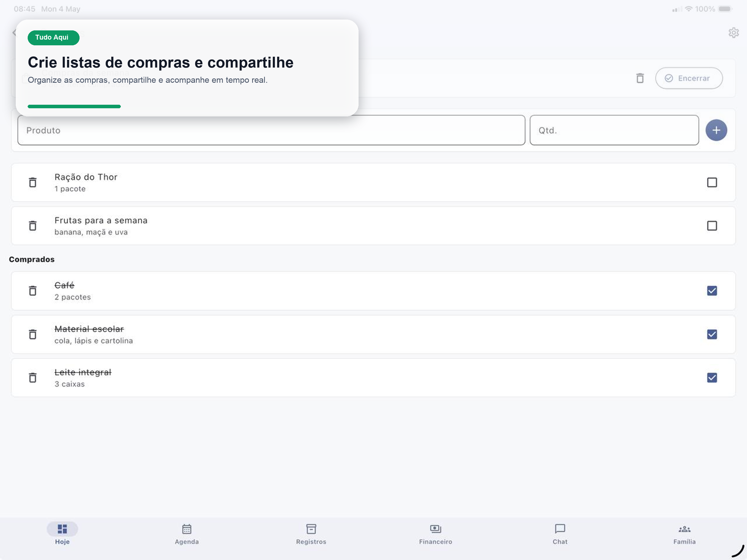Open the settings gear icon
Viewport: 747px width, 560px height.
(x=733, y=33)
